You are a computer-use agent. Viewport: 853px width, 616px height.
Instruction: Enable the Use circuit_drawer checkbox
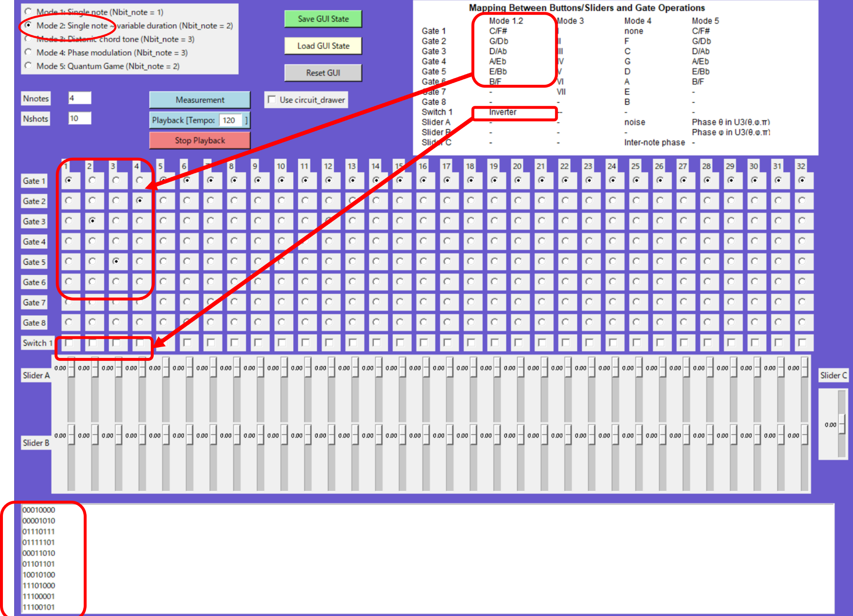(272, 99)
